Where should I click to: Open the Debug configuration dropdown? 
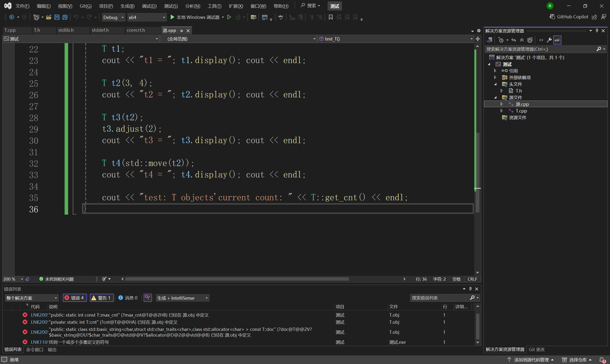[x=113, y=17]
